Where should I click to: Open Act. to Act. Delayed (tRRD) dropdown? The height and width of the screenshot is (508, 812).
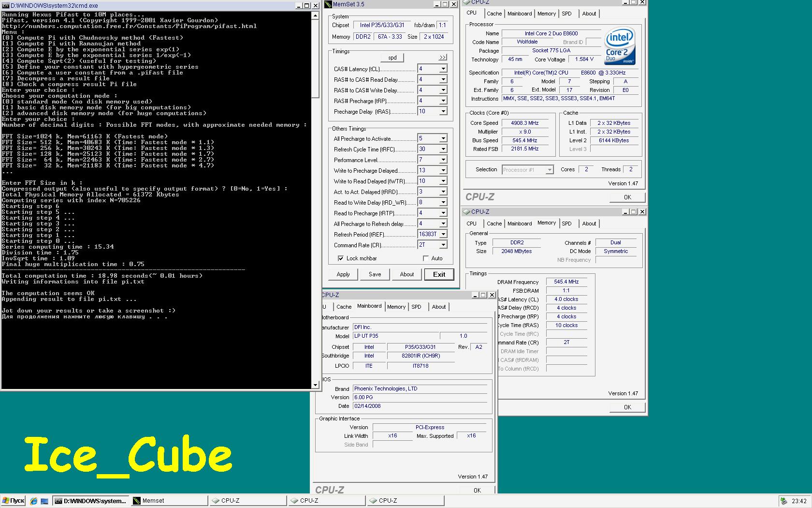(x=443, y=192)
